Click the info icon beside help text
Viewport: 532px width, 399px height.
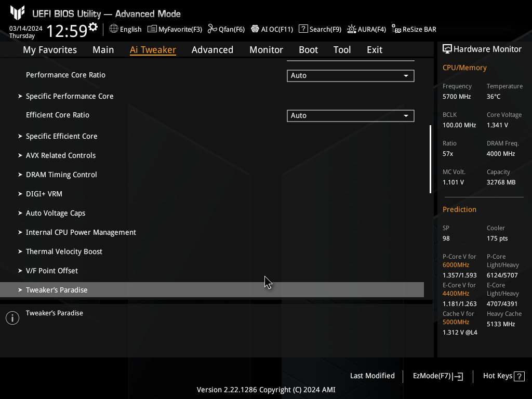(x=12, y=318)
